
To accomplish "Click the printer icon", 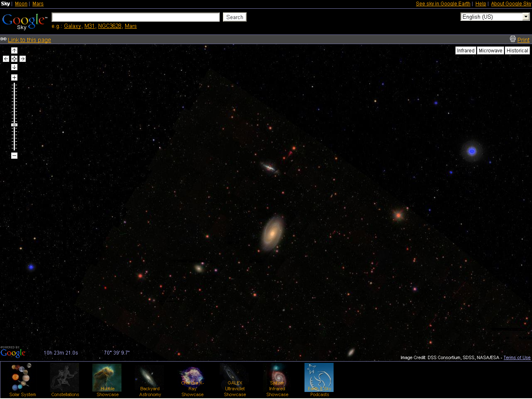I will [x=513, y=39].
